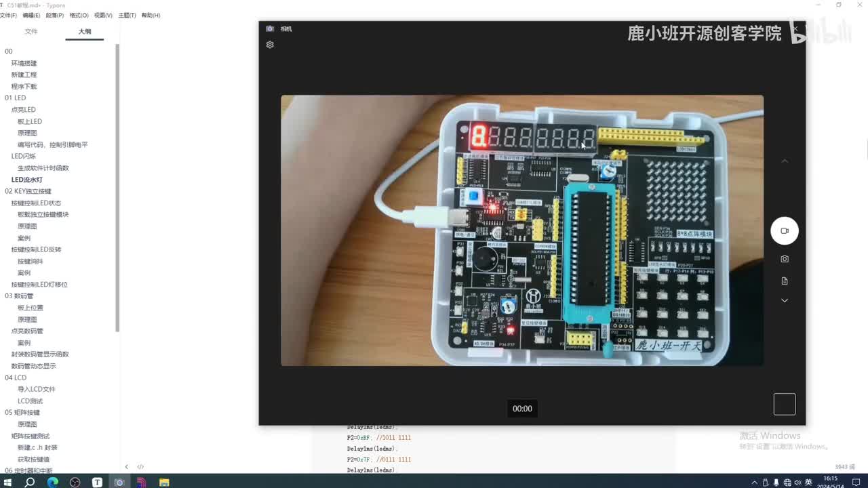Switch to Typora from the taskbar

tap(97, 482)
